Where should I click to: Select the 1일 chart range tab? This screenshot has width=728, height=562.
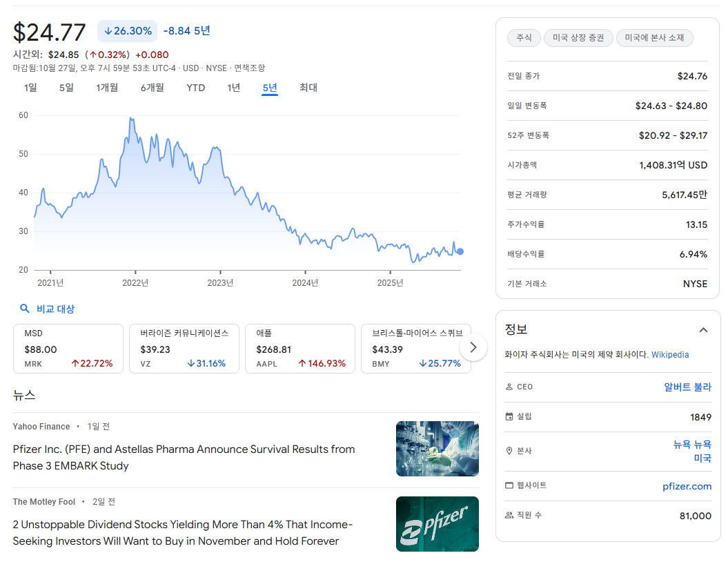[x=30, y=87]
